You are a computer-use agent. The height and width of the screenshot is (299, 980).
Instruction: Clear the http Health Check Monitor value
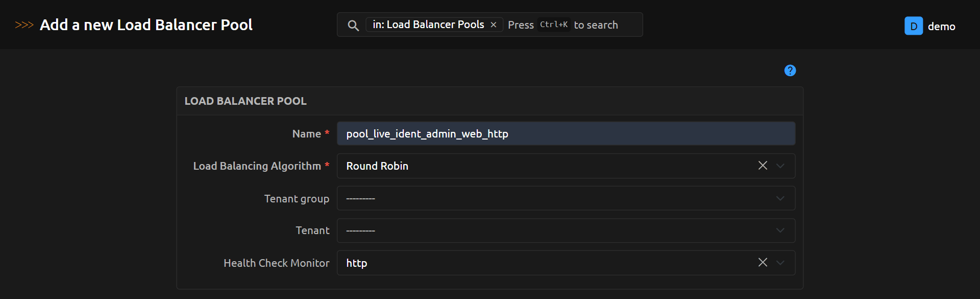click(x=763, y=263)
